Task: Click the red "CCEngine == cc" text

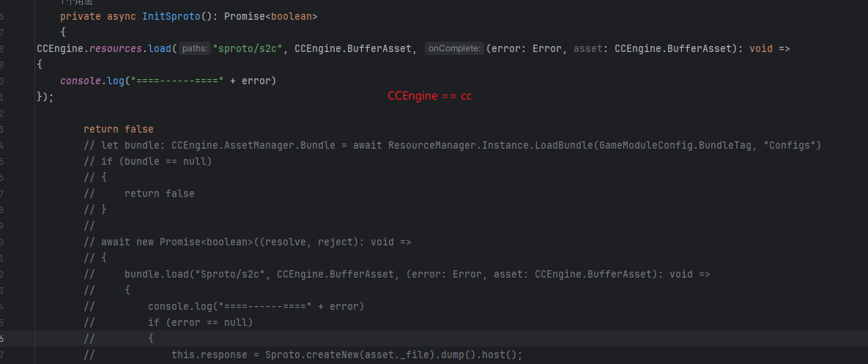Action: [429, 96]
